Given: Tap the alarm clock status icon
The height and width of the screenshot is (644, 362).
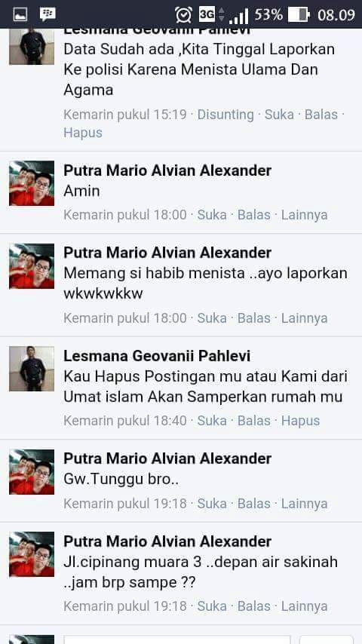Looking at the screenshot, I should (183, 15).
